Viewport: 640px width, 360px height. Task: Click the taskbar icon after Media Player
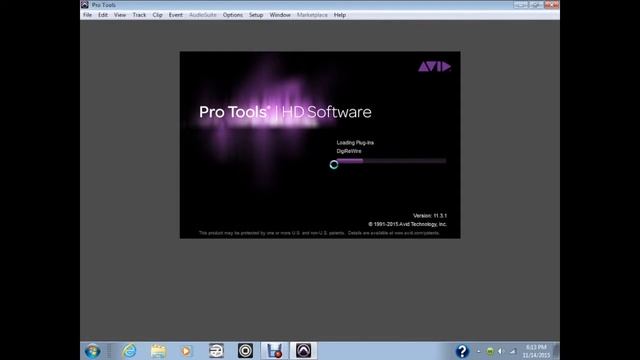coord(216,351)
